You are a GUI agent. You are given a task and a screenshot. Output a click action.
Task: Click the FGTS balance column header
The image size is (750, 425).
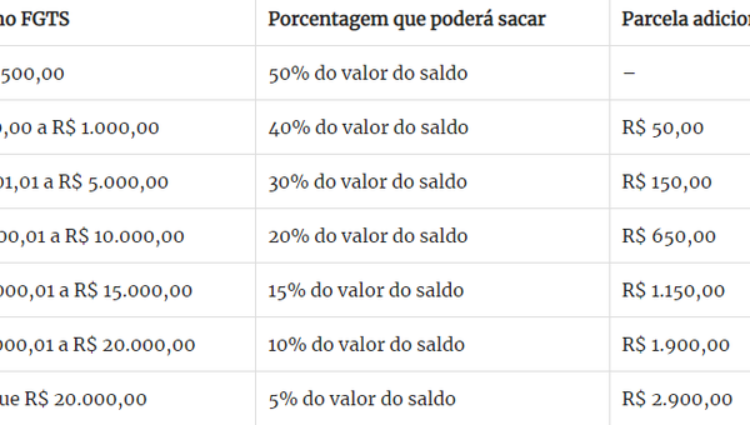(34, 20)
